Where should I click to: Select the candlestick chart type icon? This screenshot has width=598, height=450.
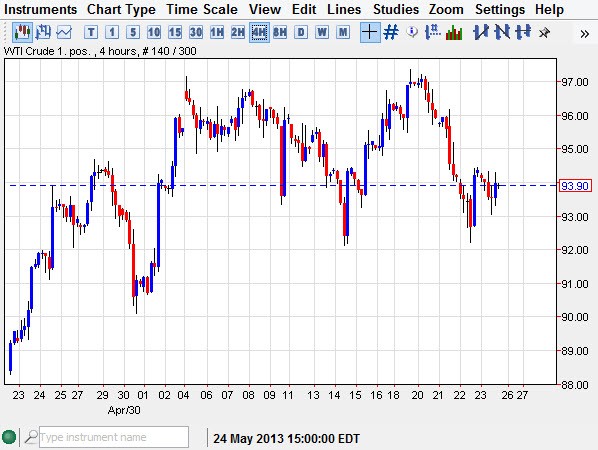click(x=22, y=33)
